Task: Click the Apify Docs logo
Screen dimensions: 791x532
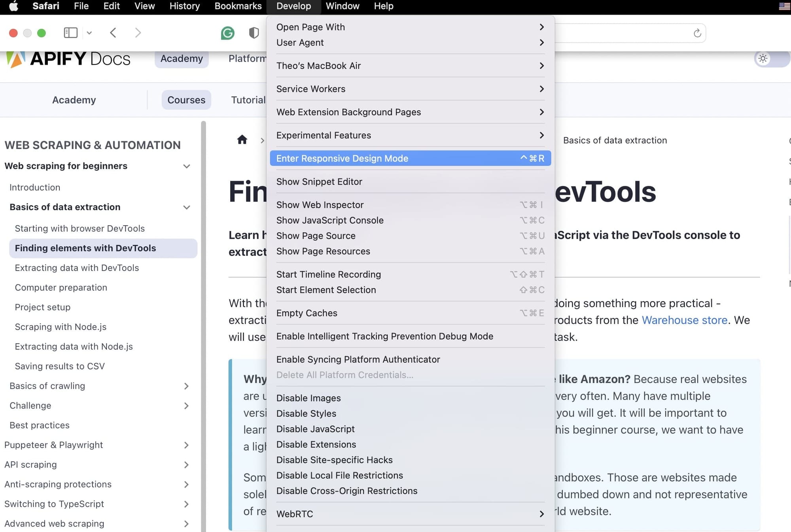Action: click(x=68, y=58)
